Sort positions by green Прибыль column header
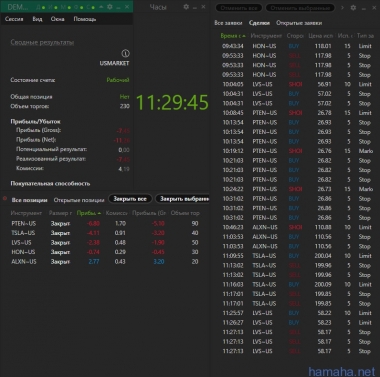 (89, 213)
